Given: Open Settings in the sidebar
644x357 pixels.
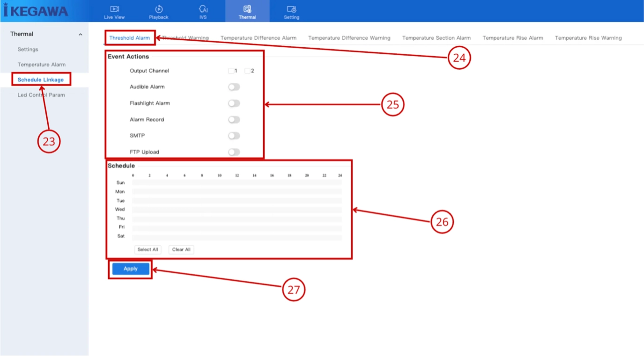Looking at the screenshot, I should pyautogui.click(x=28, y=50).
